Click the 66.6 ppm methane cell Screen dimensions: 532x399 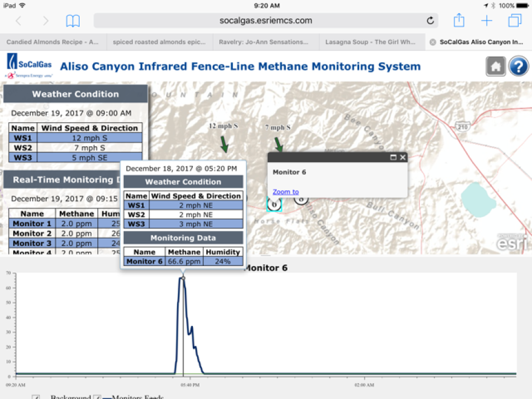click(184, 261)
